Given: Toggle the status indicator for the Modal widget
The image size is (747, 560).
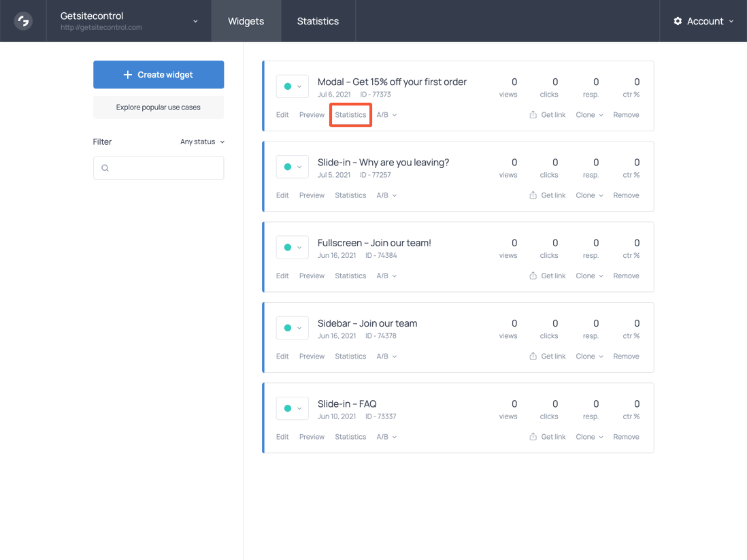Looking at the screenshot, I should point(288,86).
